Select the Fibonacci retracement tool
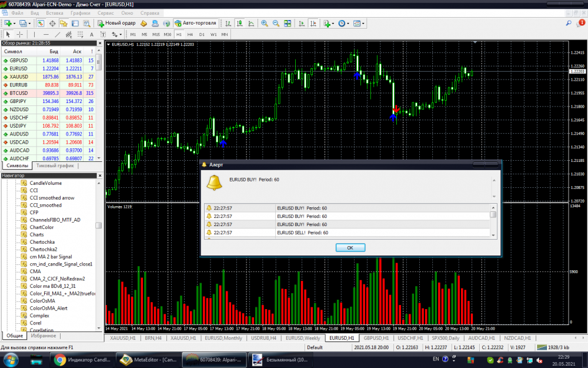 [80, 35]
